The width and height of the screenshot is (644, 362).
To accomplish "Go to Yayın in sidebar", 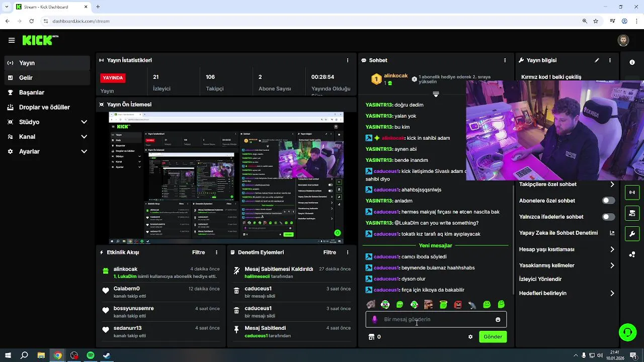I will click(48, 63).
